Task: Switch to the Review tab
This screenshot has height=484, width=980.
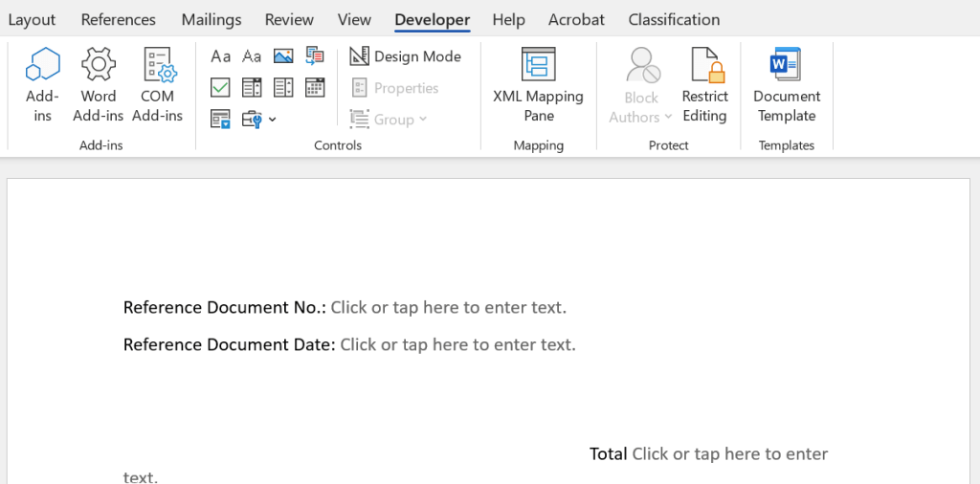Action: pyautogui.click(x=289, y=19)
